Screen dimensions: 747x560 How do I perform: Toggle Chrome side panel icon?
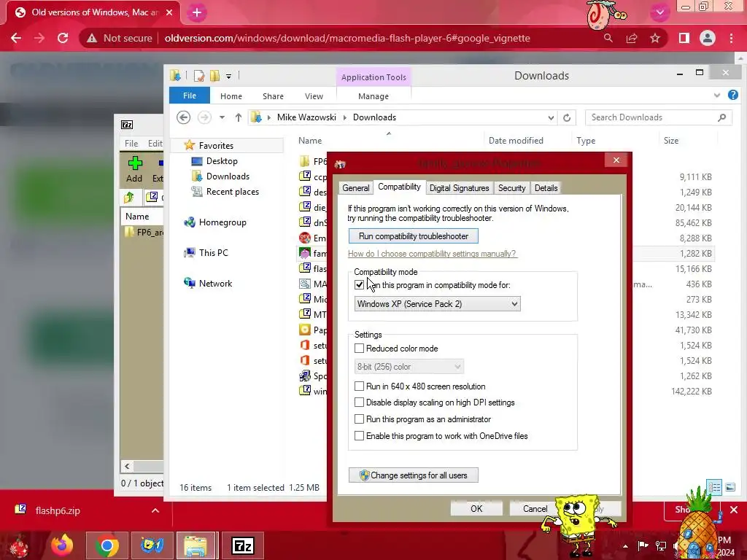click(684, 38)
